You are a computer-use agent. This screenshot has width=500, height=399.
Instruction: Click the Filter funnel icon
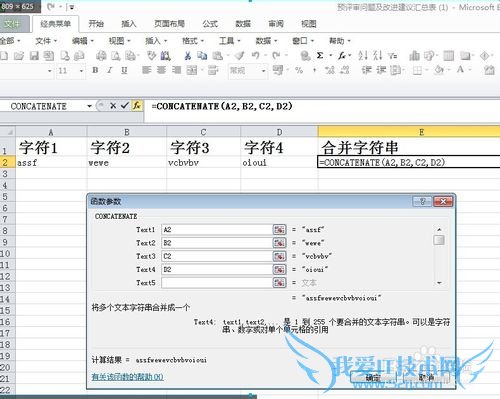[393, 56]
